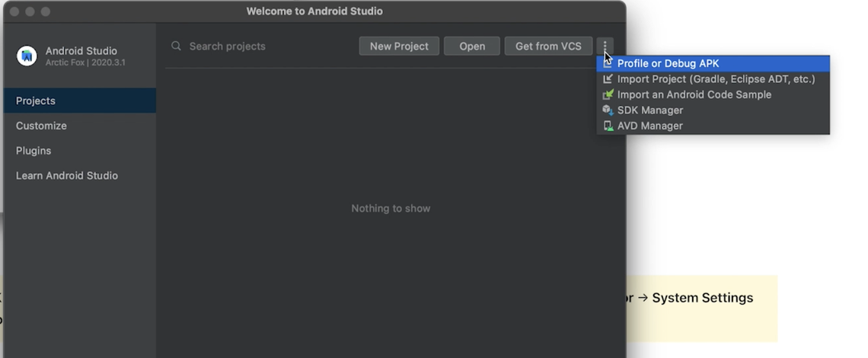Click the Nothing to show message
This screenshot has height=358, width=868.
[x=391, y=209]
